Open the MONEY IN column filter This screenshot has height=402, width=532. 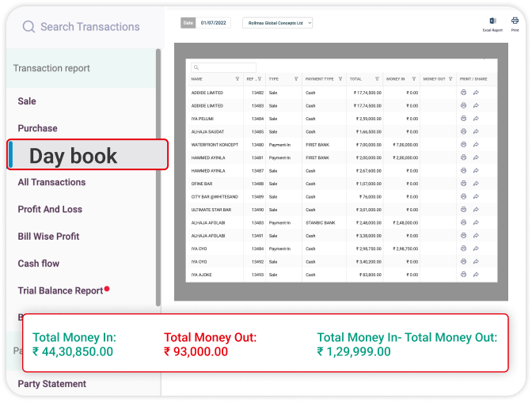click(x=414, y=78)
